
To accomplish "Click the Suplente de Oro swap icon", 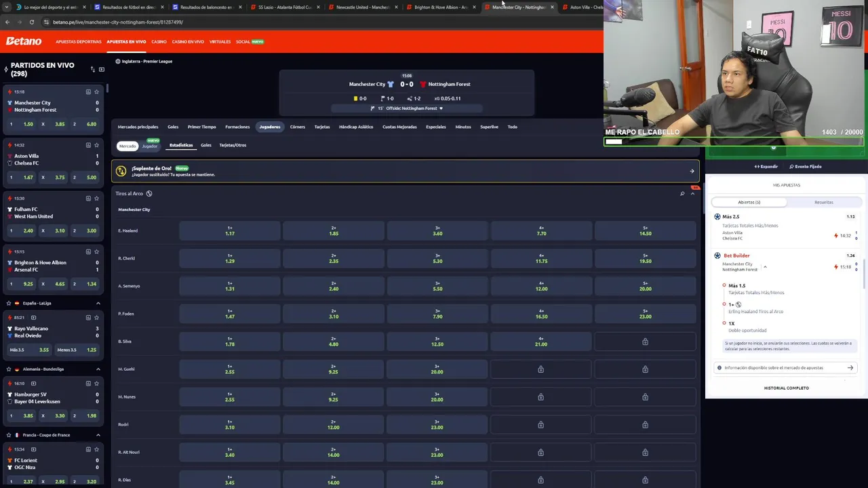I will [121, 171].
